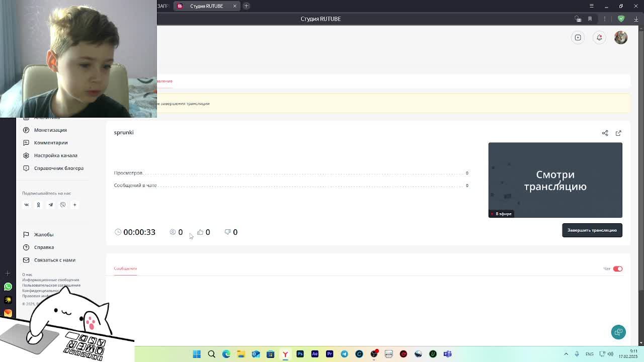Click the viewers count icon
Viewport: 644px width, 362px height.
click(x=173, y=232)
